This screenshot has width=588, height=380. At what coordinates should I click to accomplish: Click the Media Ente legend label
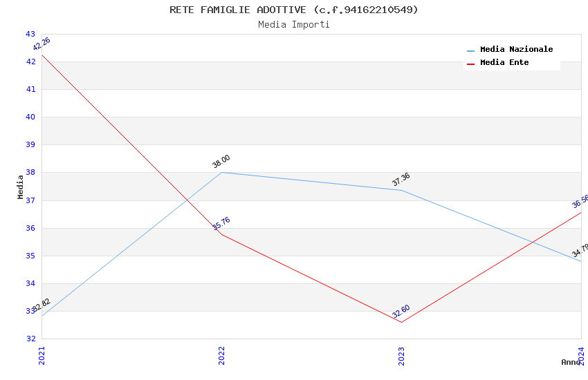point(504,63)
